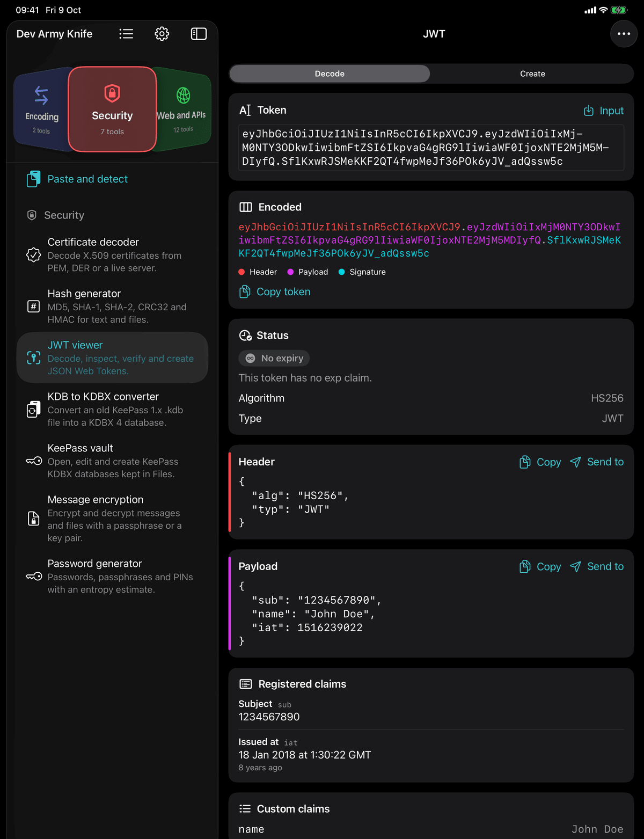Click the JWT viewer key icon

pos(33,358)
